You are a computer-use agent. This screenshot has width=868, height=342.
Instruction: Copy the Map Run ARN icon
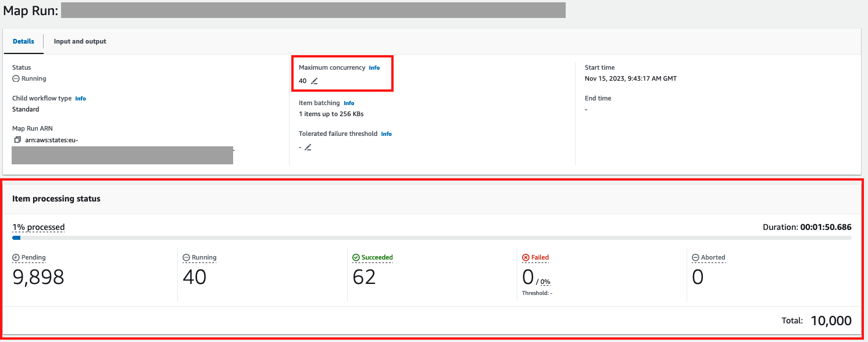pyautogui.click(x=17, y=140)
